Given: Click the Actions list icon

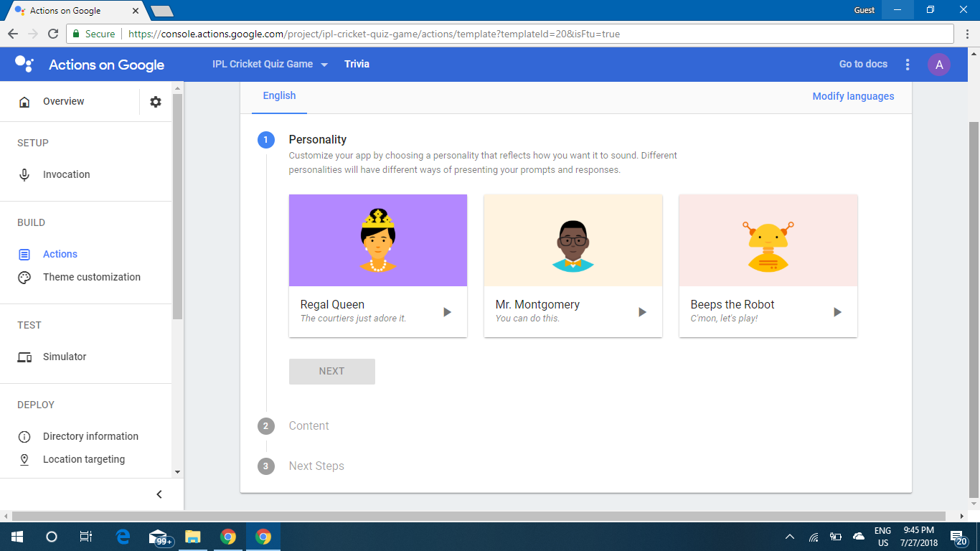Looking at the screenshot, I should click(24, 255).
